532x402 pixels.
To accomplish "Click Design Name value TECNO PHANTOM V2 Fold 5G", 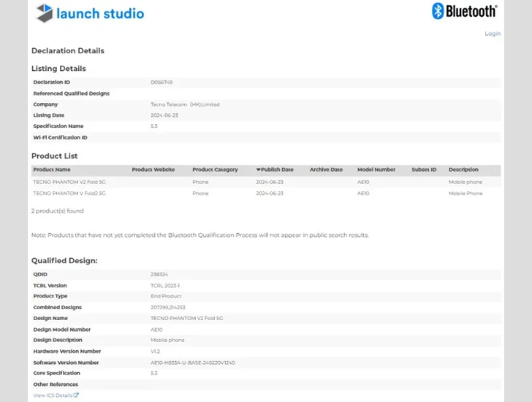I will coord(187,318).
